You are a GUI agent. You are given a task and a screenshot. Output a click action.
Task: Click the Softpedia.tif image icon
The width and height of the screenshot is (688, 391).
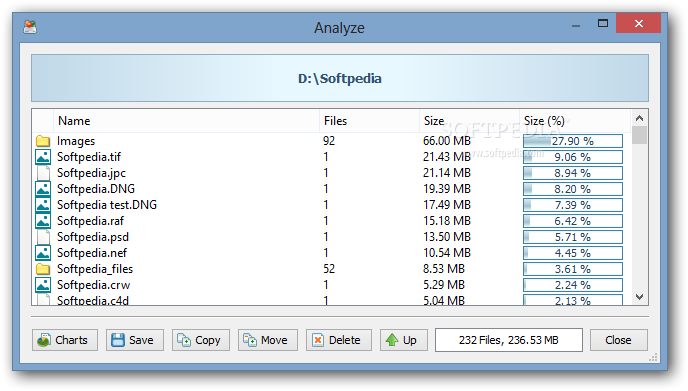(x=43, y=157)
